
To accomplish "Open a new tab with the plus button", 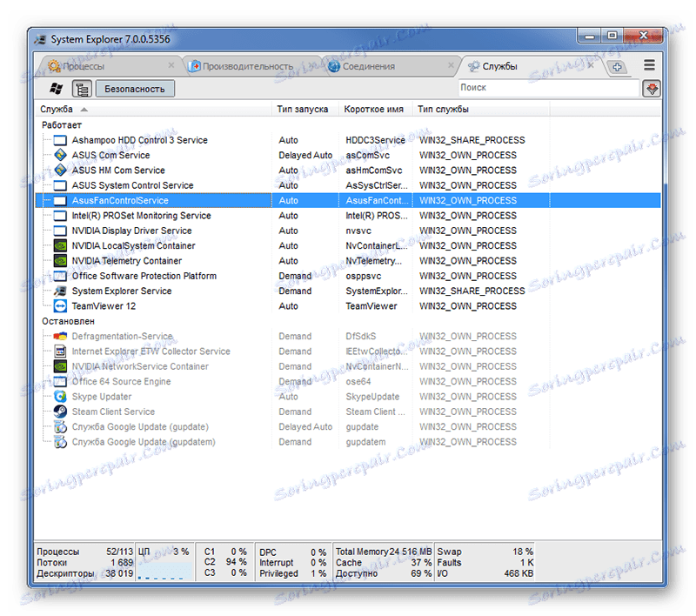I will click(x=618, y=66).
